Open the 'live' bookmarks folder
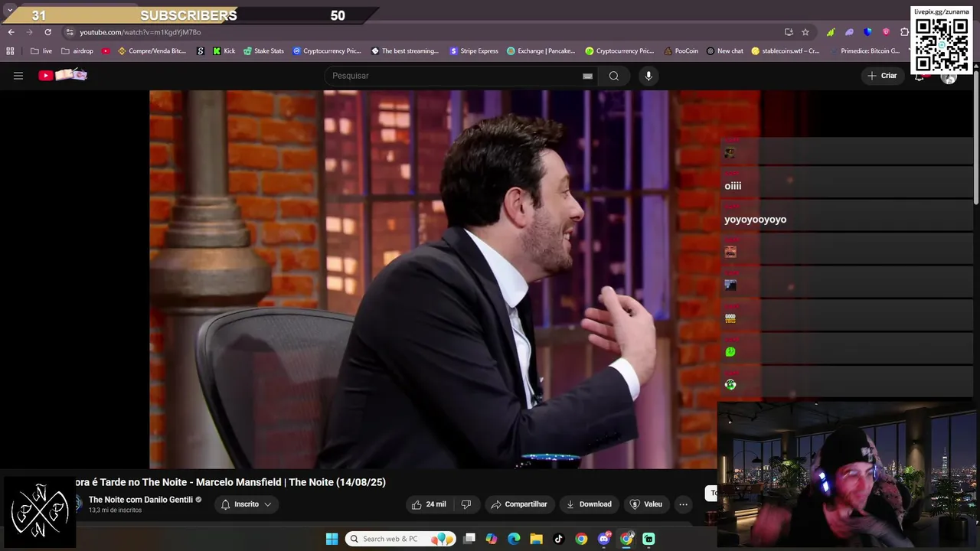The height and width of the screenshot is (551, 980). click(x=41, y=51)
